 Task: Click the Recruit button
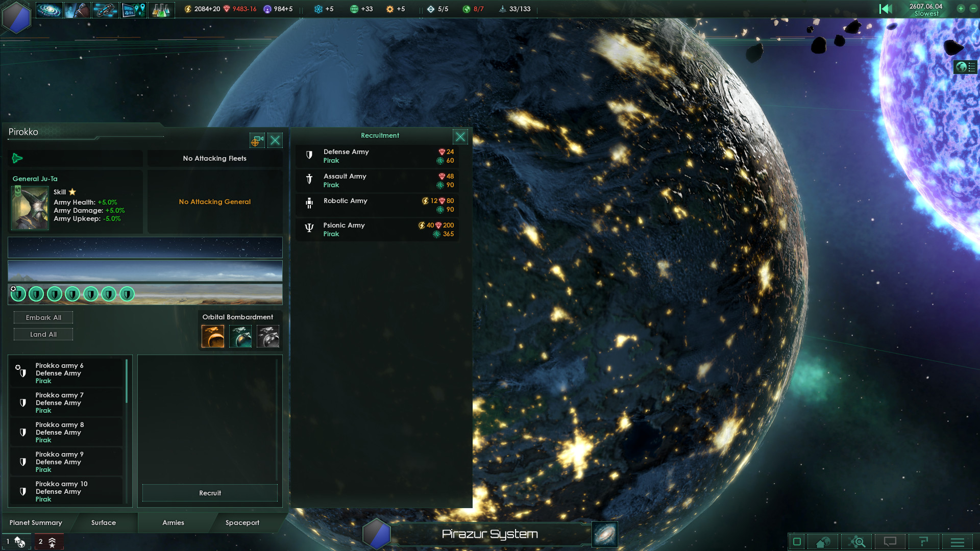210,492
